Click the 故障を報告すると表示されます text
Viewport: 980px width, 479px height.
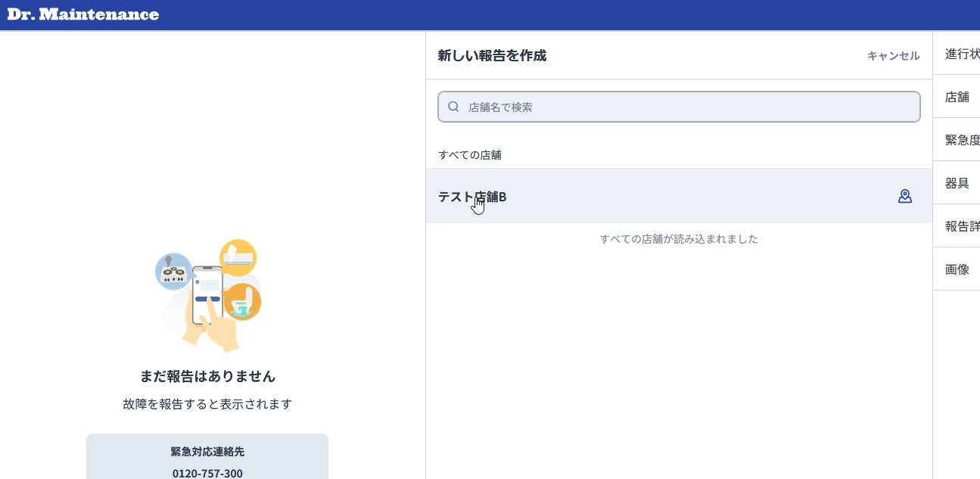click(x=207, y=404)
